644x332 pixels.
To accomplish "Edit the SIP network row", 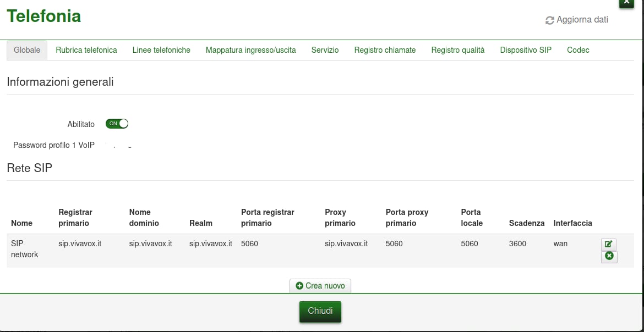I will coord(609,244).
